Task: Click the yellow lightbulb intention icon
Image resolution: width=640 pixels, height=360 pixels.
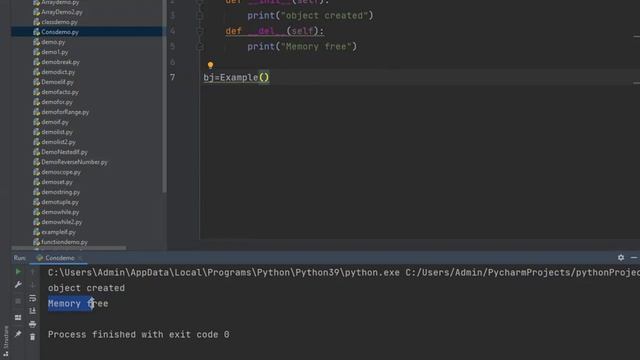Action: point(210,65)
